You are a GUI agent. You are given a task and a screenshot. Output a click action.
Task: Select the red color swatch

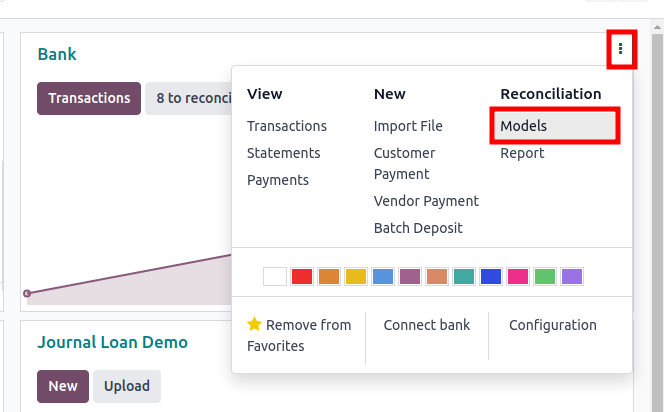(302, 277)
